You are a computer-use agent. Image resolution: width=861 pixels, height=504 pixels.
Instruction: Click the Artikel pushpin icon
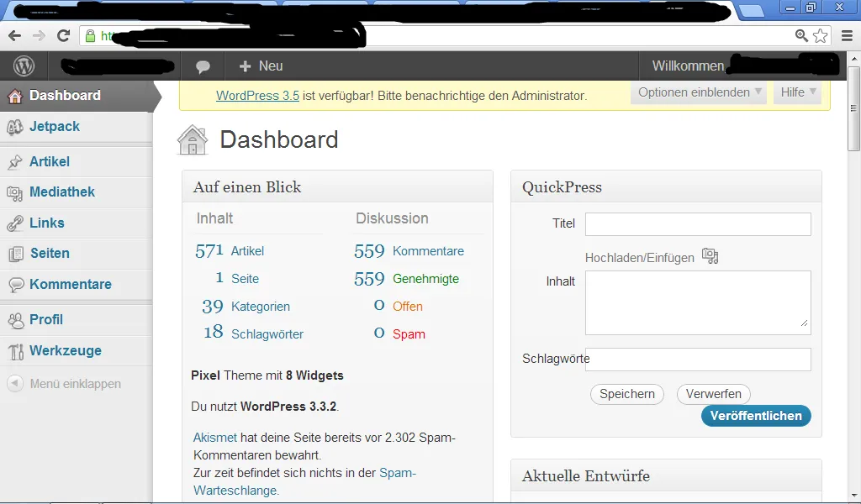(15, 162)
